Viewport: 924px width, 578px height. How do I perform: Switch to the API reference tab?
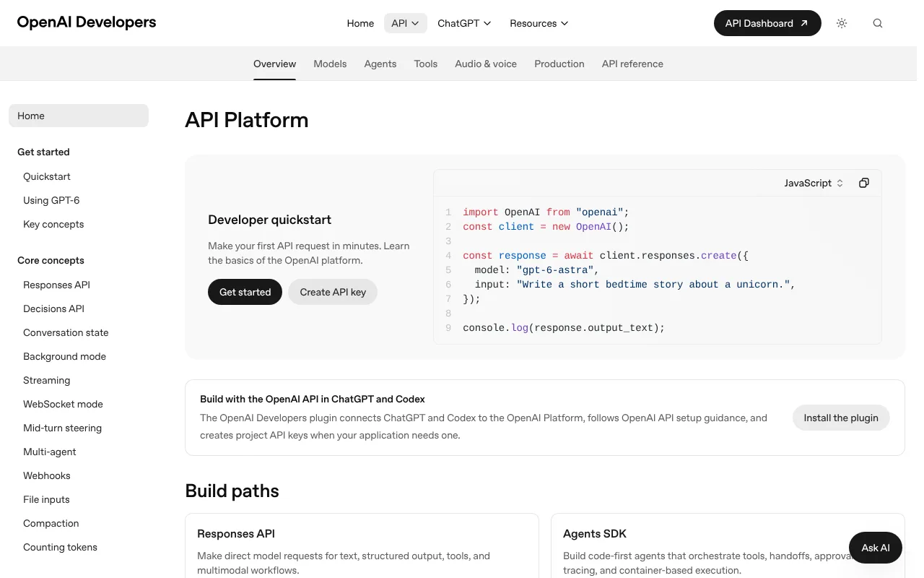[x=632, y=64]
